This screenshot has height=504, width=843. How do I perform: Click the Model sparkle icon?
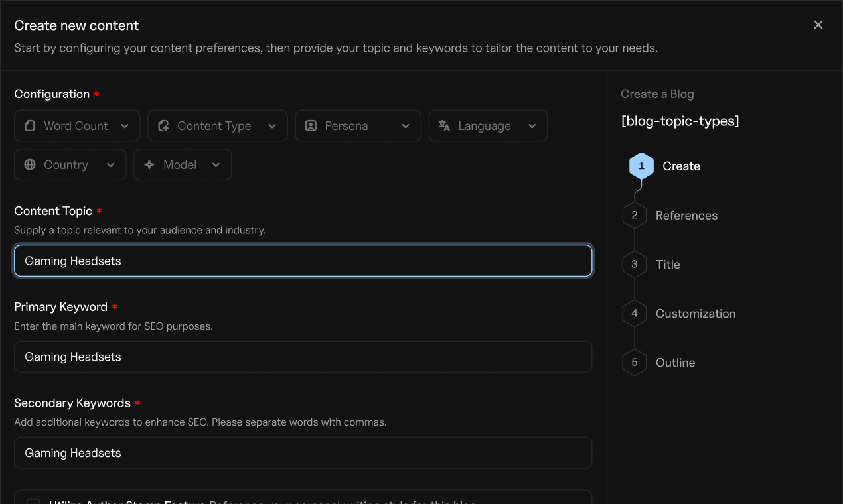[149, 165]
